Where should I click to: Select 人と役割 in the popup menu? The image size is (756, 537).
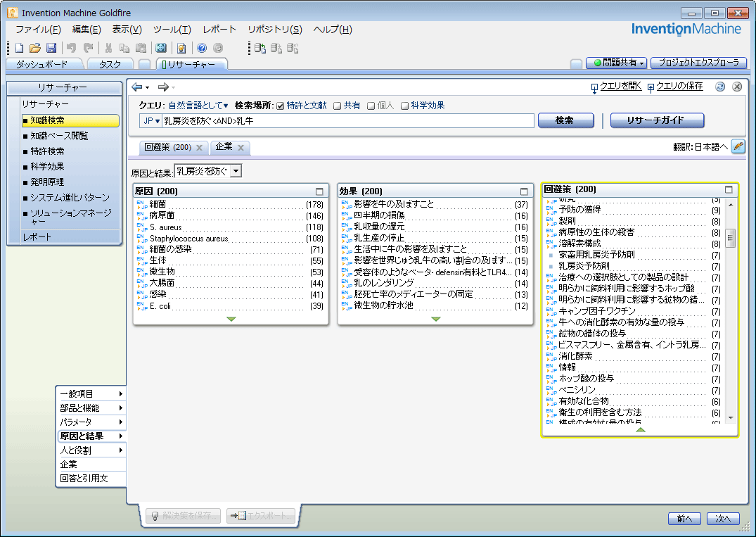[x=91, y=450]
